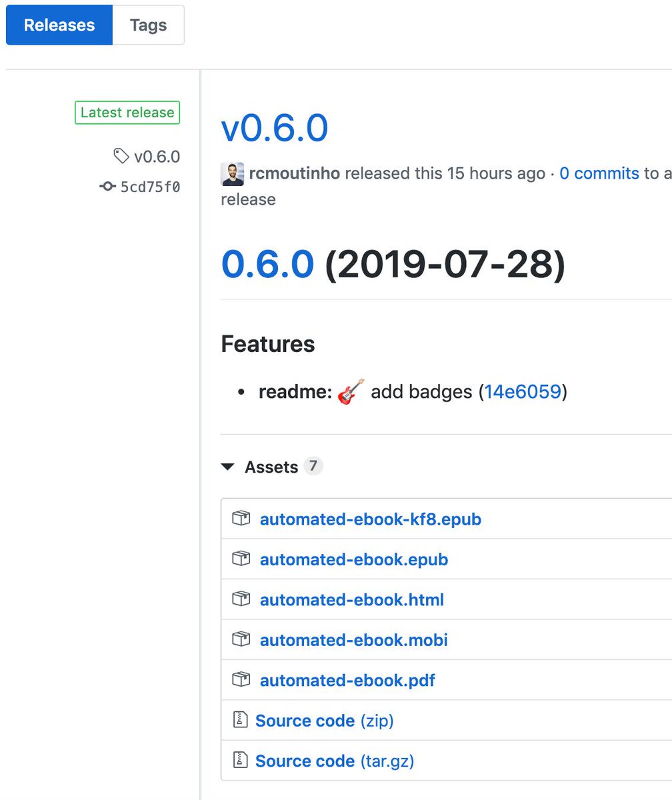The width and height of the screenshot is (672, 800).
Task: Download automated-ebook.mobi
Action: click(x=354, y=641)
